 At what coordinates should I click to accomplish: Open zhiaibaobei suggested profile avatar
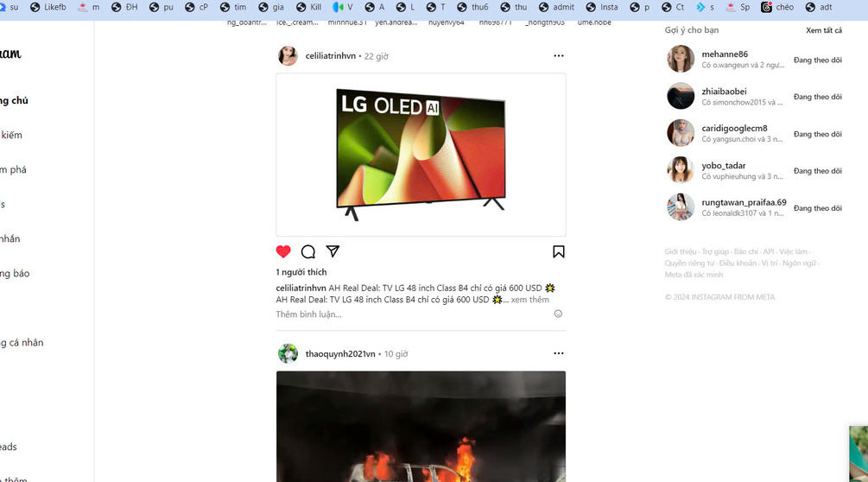681,96
